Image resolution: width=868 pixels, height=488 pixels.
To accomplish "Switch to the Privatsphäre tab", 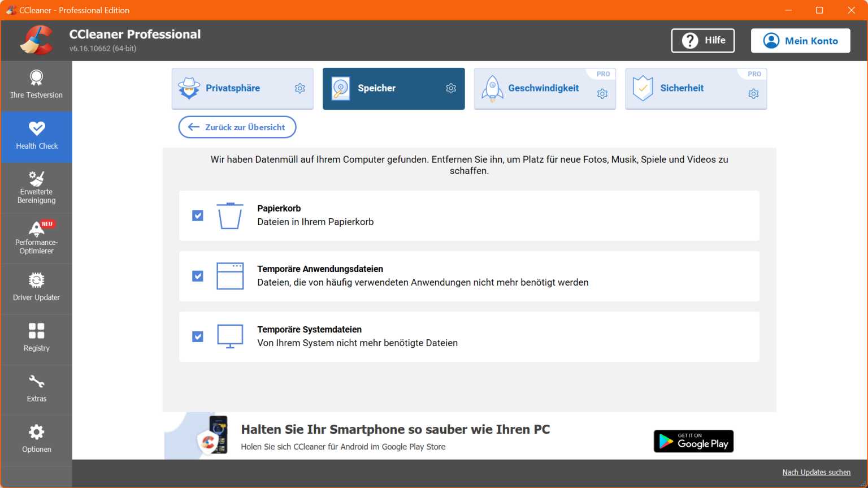I will (x=233, y=88).
